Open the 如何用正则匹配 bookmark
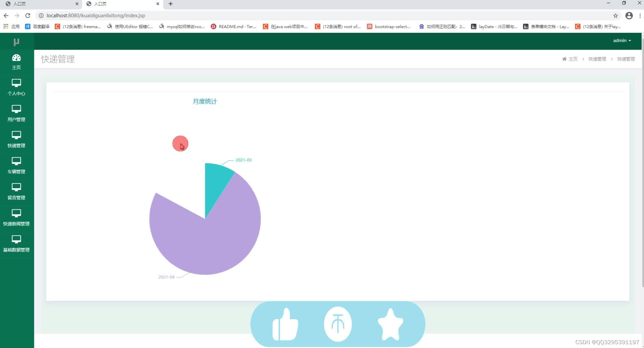Screen dimensions: 644x348 point(442,26)
